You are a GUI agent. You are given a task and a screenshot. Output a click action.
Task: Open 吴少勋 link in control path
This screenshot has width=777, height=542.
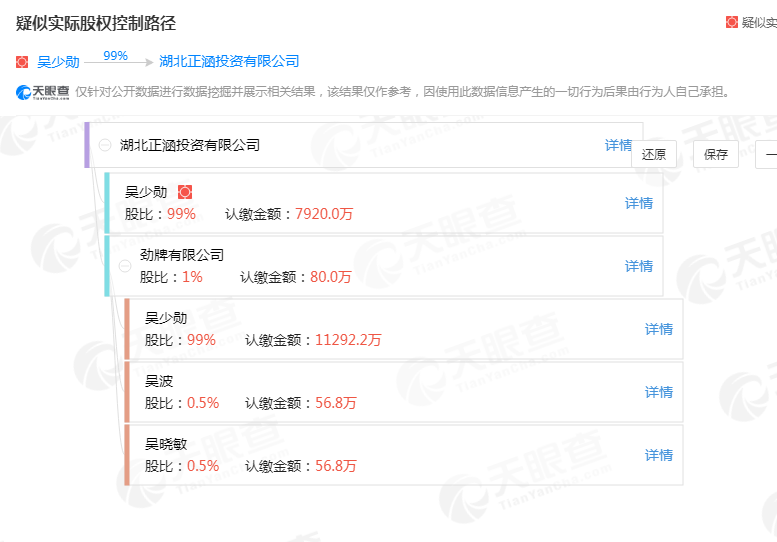click(x=58, y=61)
